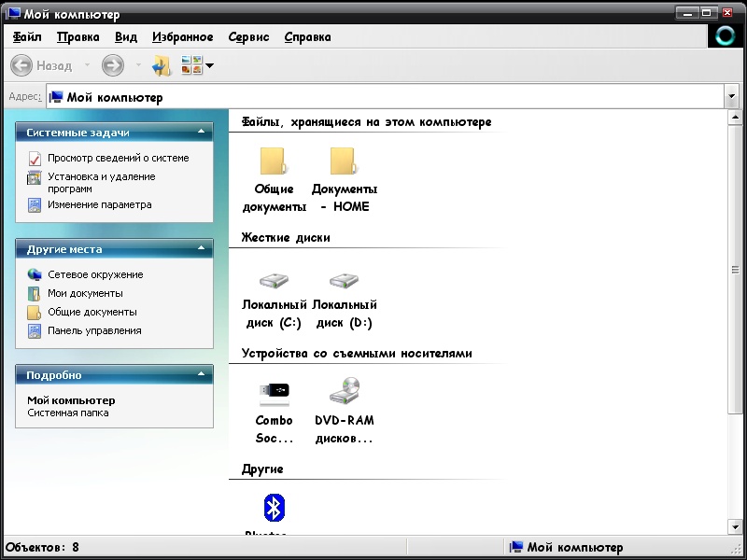Open the Справка menu
This screenshot has width=747, height=560.
pyautogui.click(x=307, y=37)
